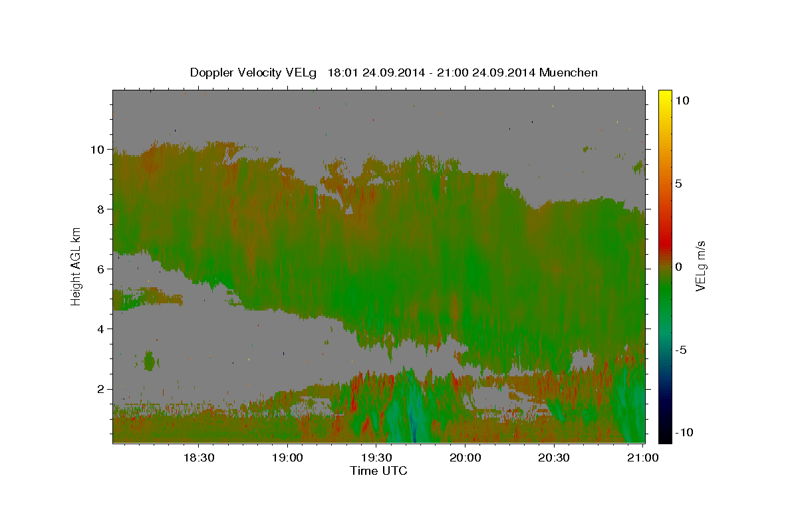Click the yellow top of the colorbar

(664, 96)
